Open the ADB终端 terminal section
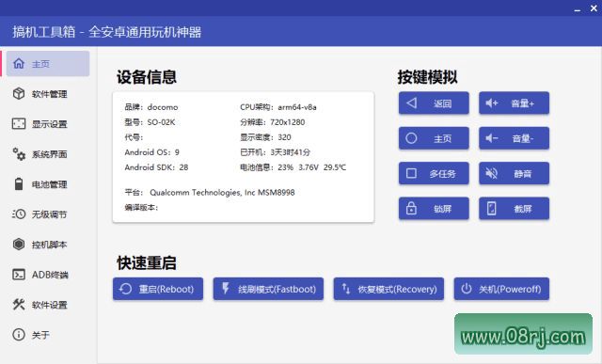The width and height of the screenshot is (602, 364). [48, 275]
